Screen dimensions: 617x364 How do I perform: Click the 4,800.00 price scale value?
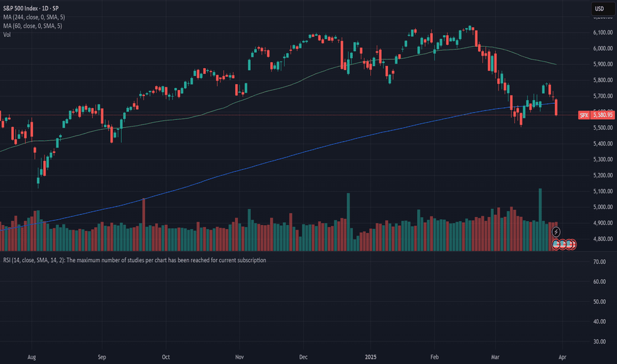tap(603, 239)
